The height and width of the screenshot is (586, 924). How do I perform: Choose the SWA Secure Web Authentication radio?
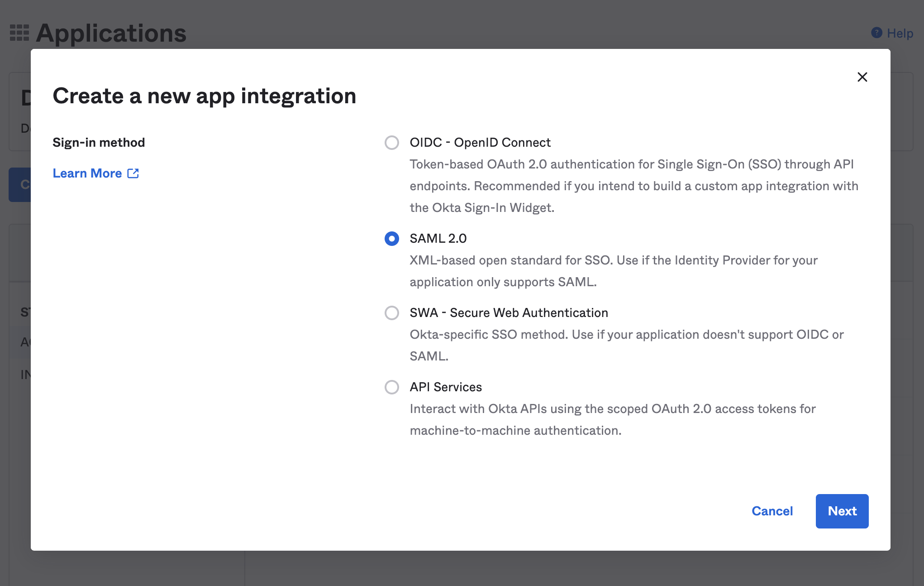391,313
